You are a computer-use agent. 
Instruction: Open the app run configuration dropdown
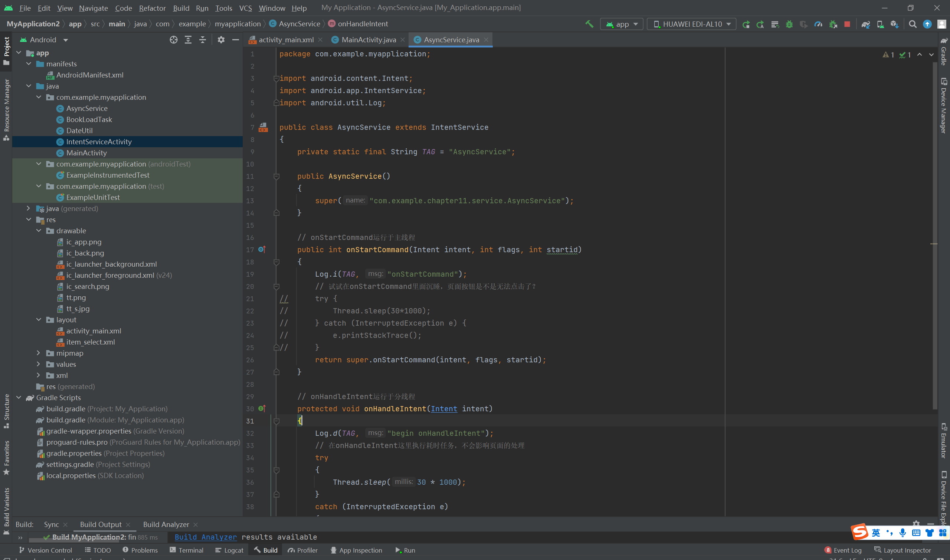[x=622, y=24]
